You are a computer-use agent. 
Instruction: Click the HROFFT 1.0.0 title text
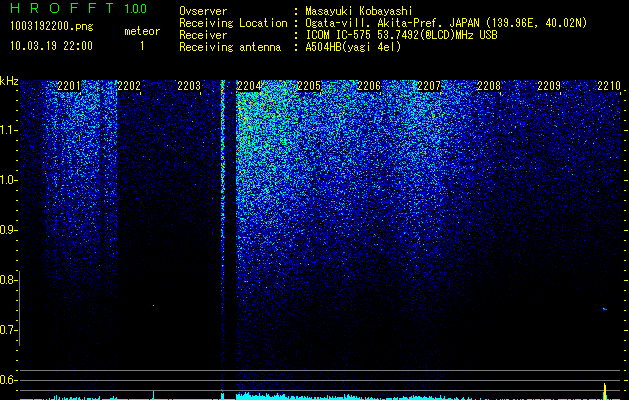pyautogui.click(x=78, y=8)
